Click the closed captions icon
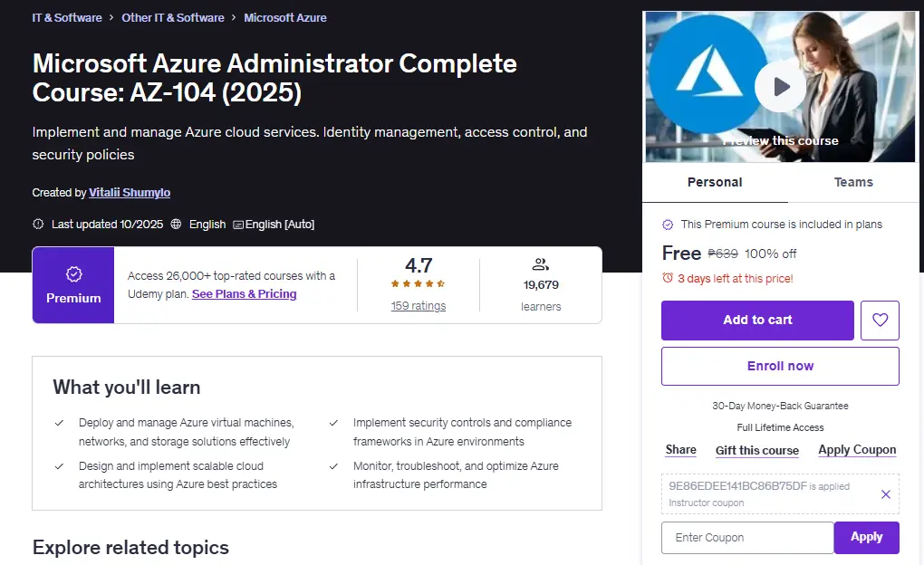This screenshot has height=565, width=924. click(x=238, y=225)
